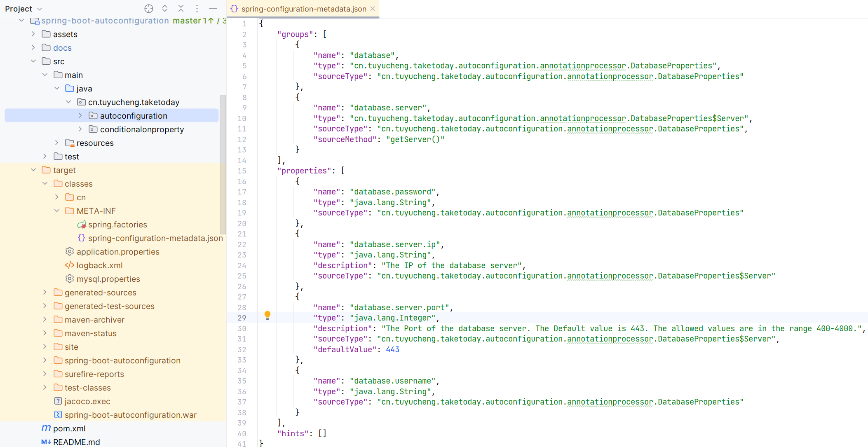Close the spring-configuration-metadata.json tab
Viewport: 868px width, 447px height.
[373, 9]
